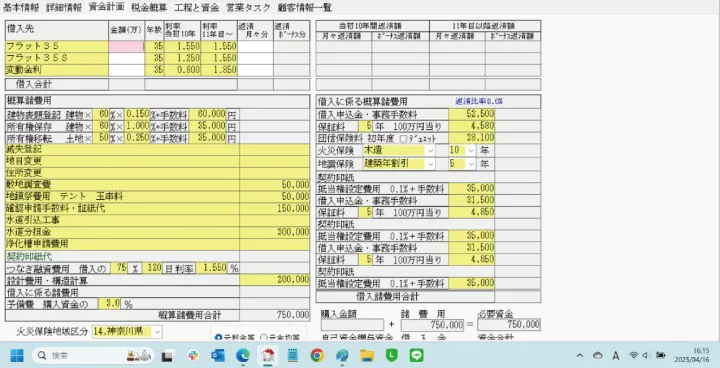The height and width of the screenshot is (368, 720).
Task: Open the 火災保険地域区分 14.神奈川県 dropdown
Action: [x=157, y=331]
